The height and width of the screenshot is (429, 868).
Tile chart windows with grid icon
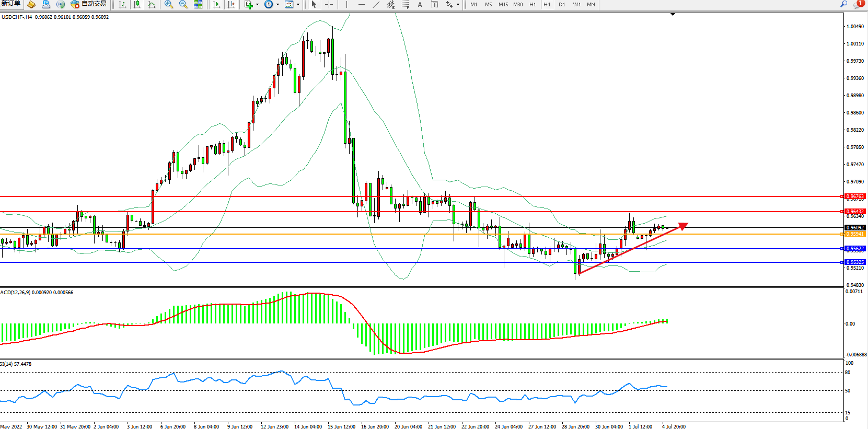coord(198,4)
